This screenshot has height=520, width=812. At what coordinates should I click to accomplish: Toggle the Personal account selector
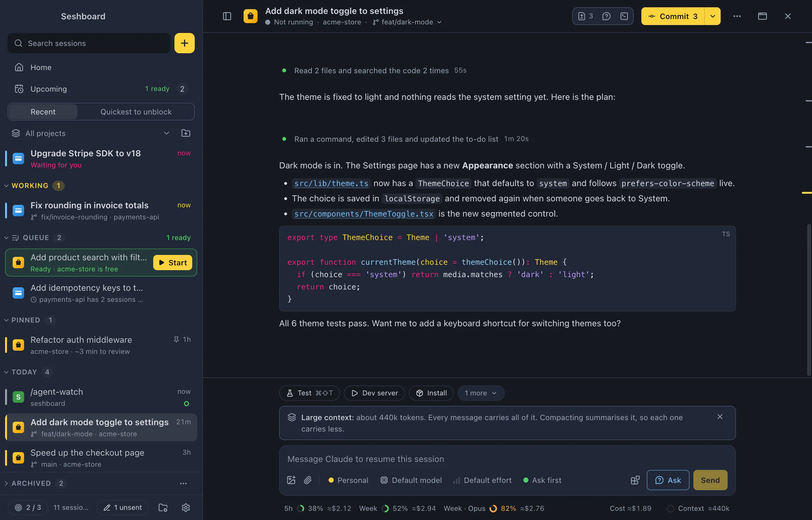click(x=348, y=480)
